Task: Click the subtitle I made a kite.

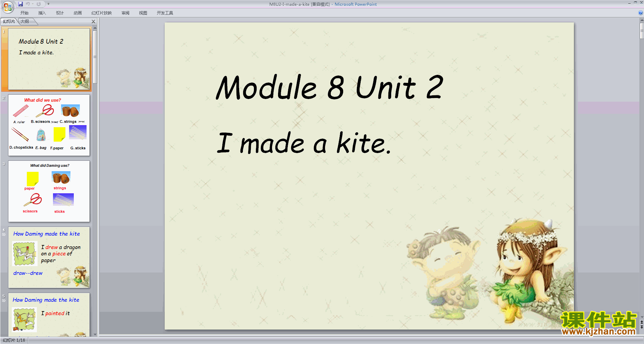Action: coord(304,143)
